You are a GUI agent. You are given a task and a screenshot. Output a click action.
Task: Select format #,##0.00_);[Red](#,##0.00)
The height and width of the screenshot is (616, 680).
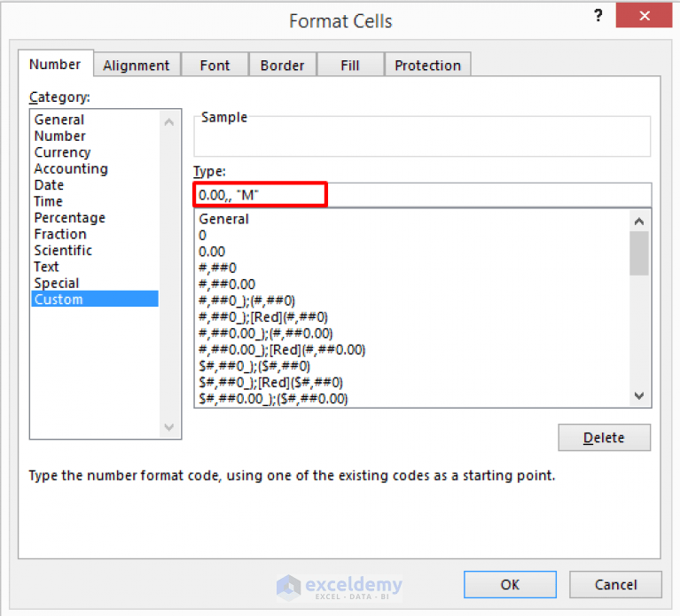(x=412, y=350)
